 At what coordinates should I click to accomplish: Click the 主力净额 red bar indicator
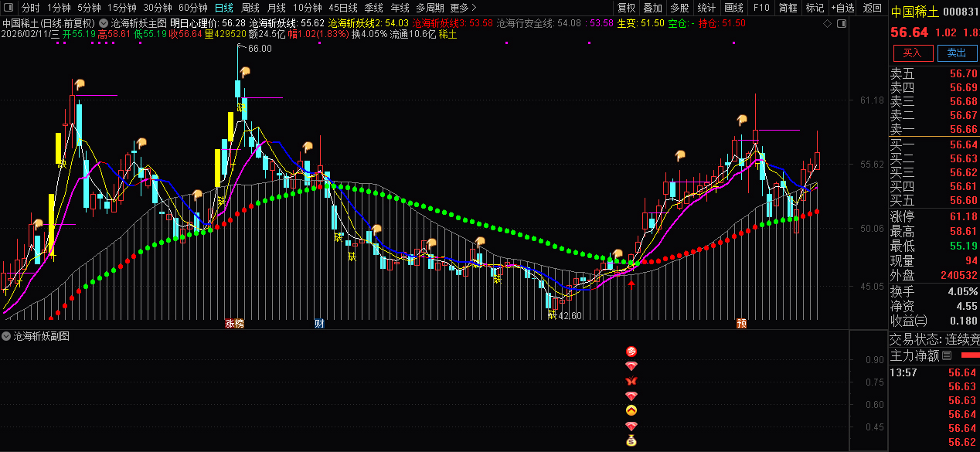pos(969,355)
